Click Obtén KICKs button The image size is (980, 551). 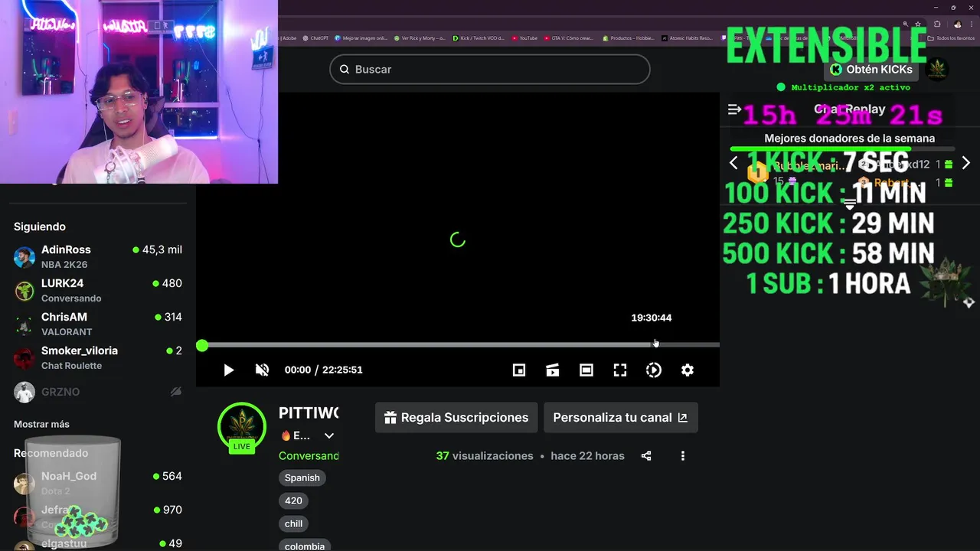[x=871, y=70]
